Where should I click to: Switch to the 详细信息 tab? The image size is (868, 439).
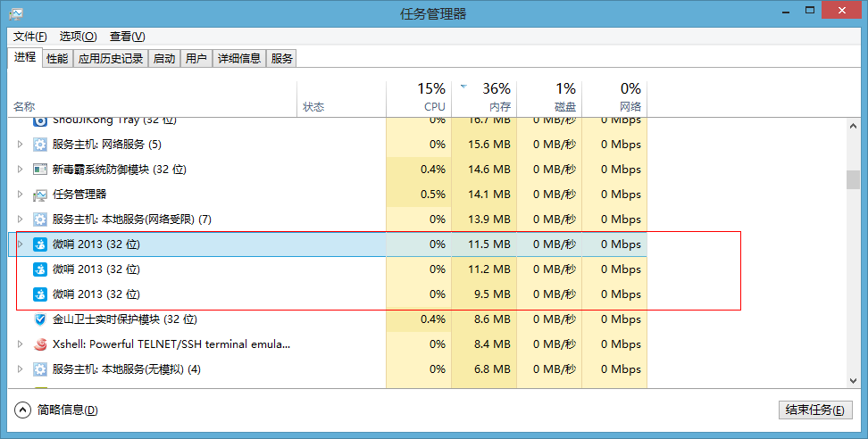pyautogui.click(x=238, y=58)
